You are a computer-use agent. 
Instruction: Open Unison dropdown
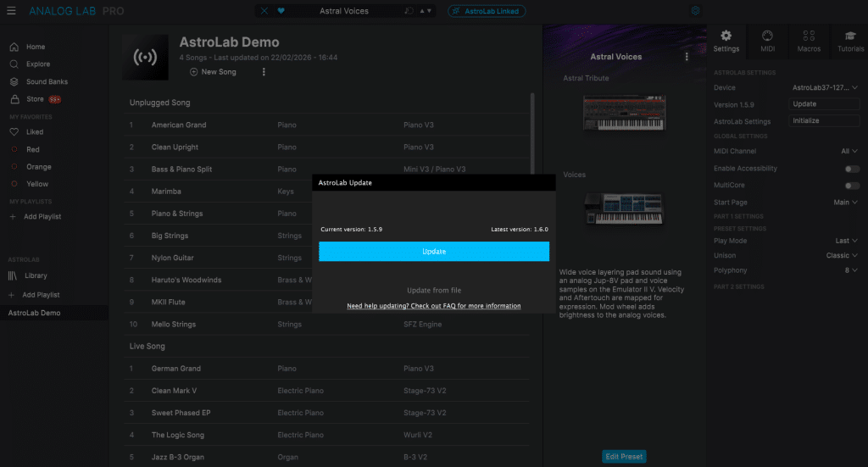click(842, 256)
